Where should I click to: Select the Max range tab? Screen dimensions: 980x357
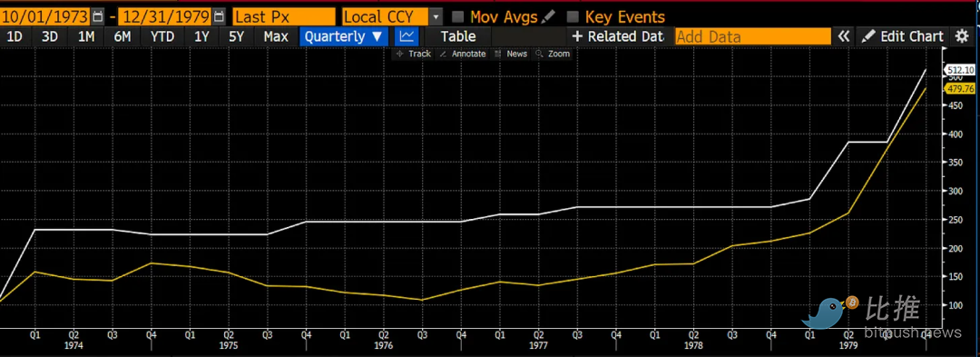coord(276,36)
